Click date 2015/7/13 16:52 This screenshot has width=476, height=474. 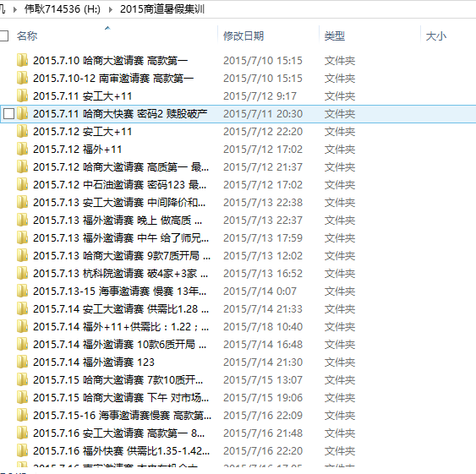(263, 273)
